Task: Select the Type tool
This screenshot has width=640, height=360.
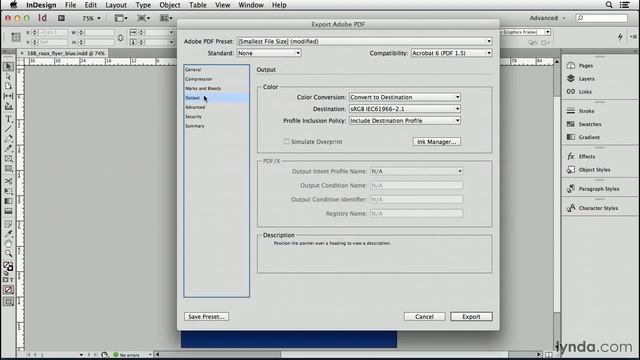Action: pos(8,119)
